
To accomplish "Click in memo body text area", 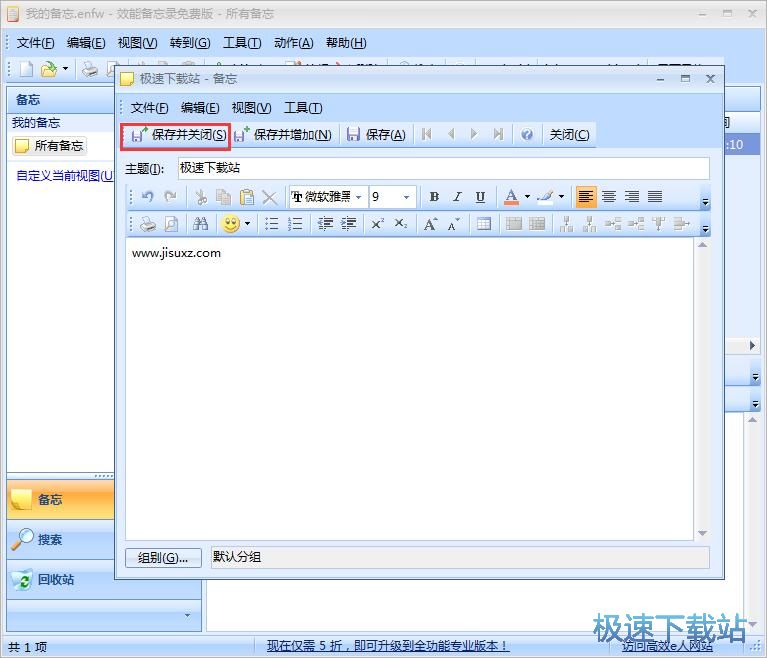I will pyautogui.click(x=409, y=389).
